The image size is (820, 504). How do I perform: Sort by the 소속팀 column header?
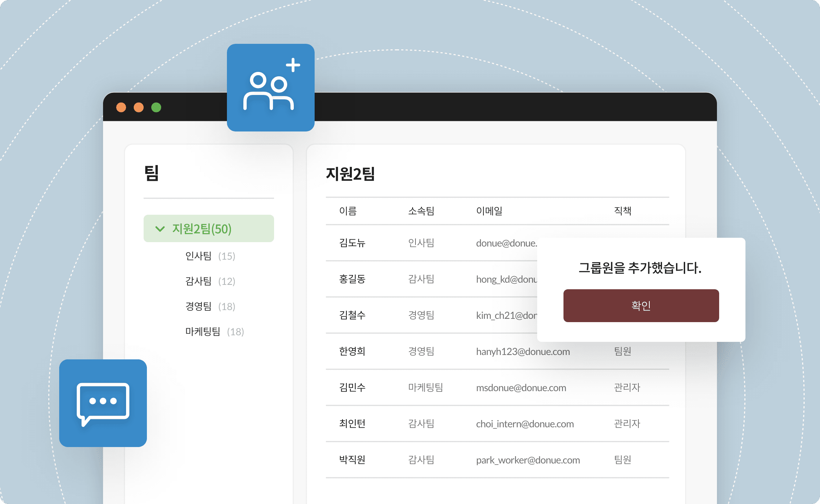pos(421,211)
